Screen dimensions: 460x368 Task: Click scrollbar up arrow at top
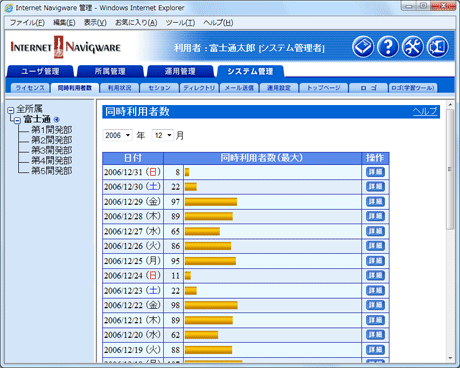click(450, 105)
